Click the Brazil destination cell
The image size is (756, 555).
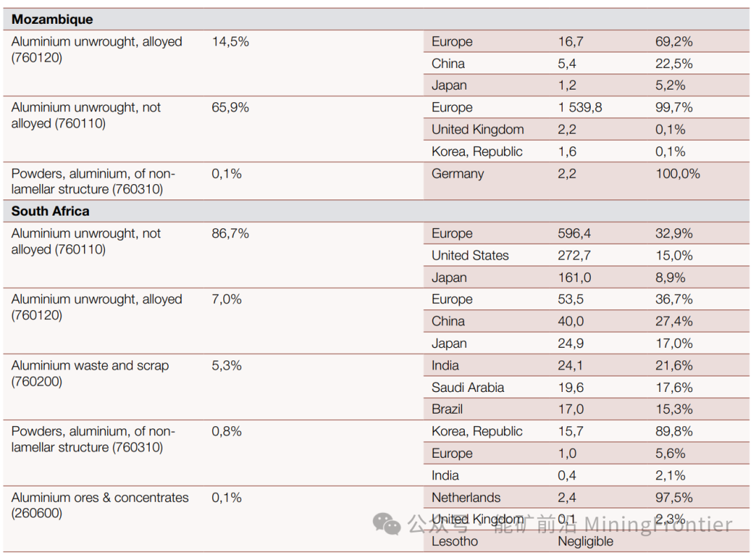[x=447, y=409]
